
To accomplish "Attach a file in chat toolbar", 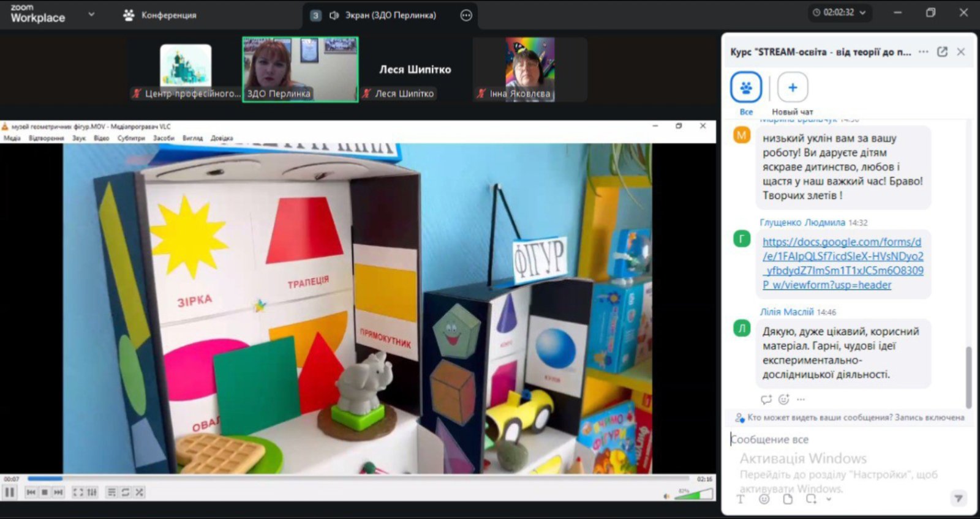I will click(788, 499).
